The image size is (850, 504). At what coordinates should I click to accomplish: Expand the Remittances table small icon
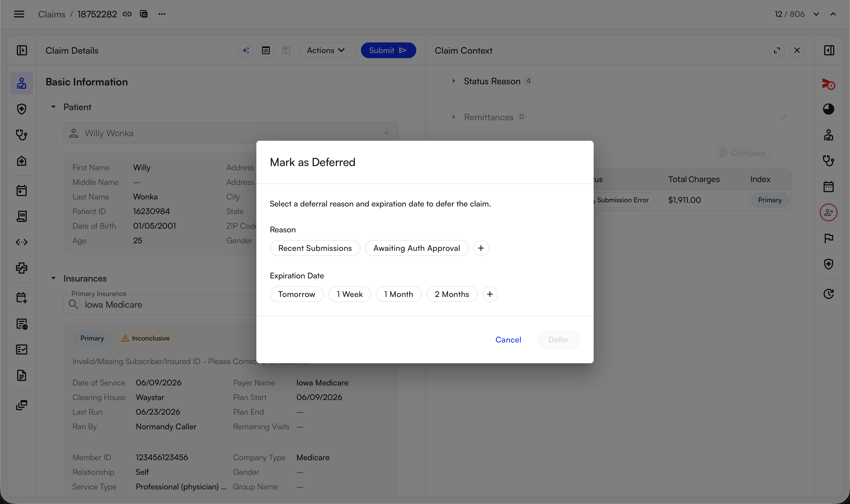[x=783, y=117]
